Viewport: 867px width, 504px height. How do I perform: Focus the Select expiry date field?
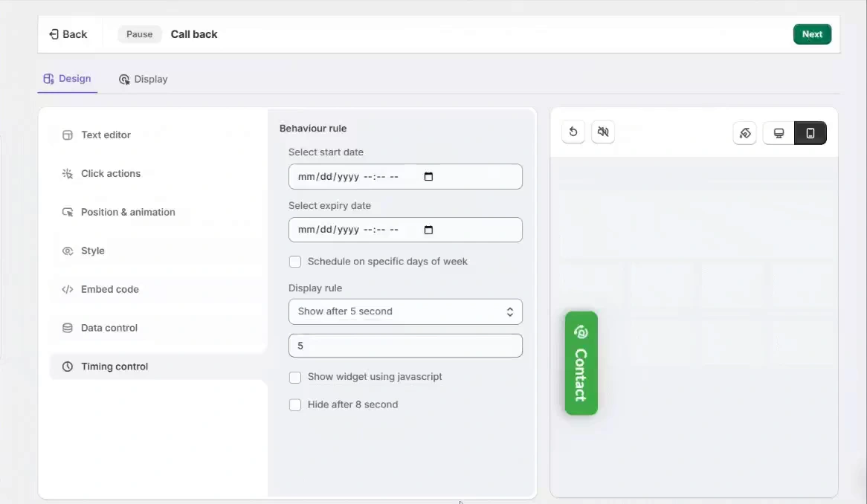[x=405, y=230]
